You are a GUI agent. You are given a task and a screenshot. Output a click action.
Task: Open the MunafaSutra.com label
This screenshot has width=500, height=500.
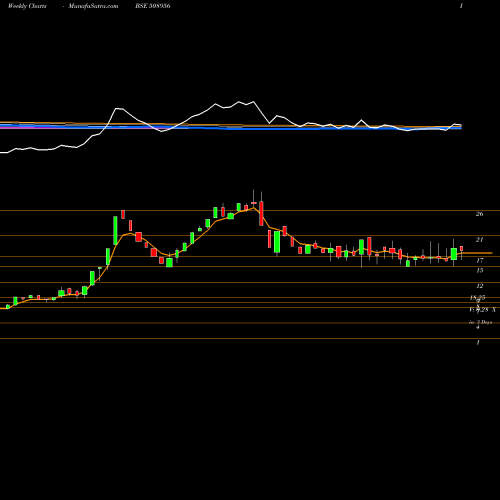point(93,6)
